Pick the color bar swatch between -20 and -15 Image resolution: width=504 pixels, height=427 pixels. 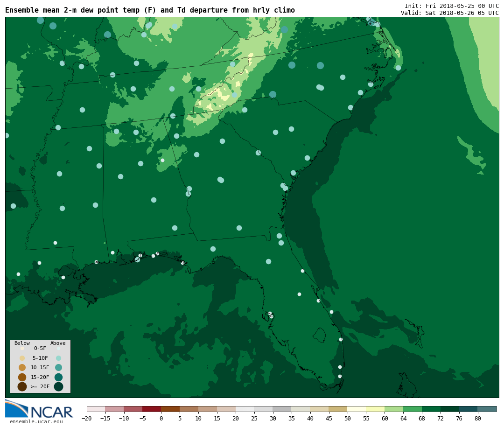coord(96,409)
